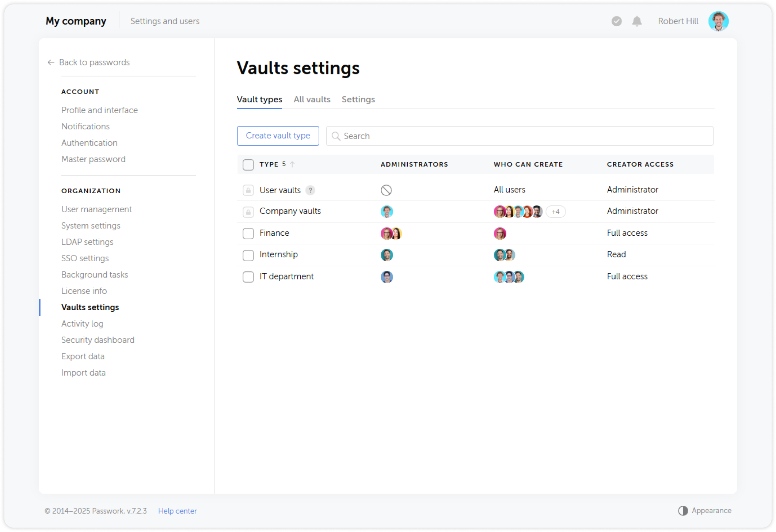Click the lock icon beside User vaults

click(248, 190)
